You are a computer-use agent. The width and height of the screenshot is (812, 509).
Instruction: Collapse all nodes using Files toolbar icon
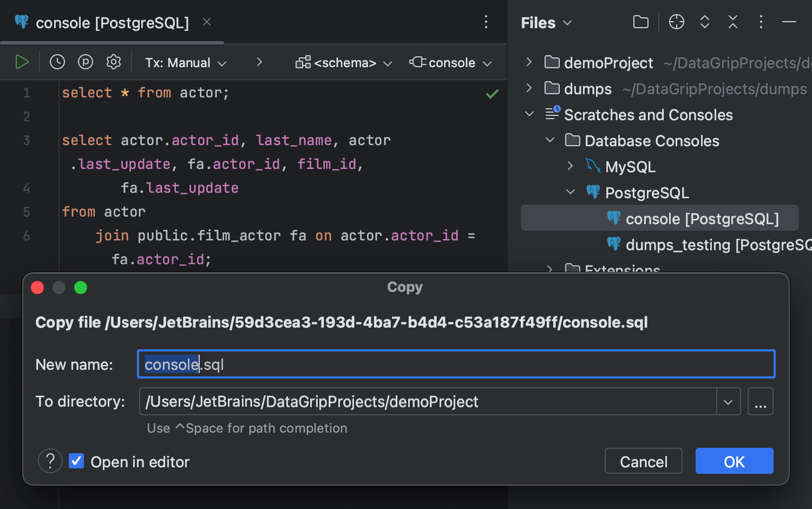[x=732, y=22]
